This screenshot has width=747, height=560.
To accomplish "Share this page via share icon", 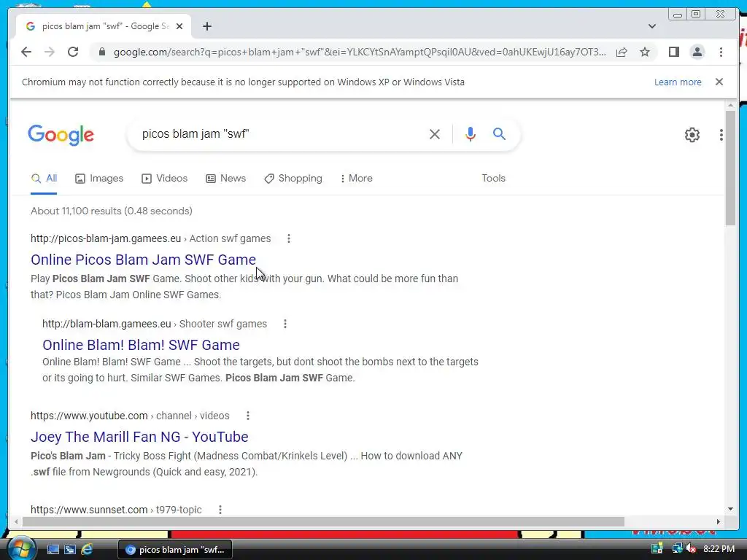I will [x=622, y=52].
